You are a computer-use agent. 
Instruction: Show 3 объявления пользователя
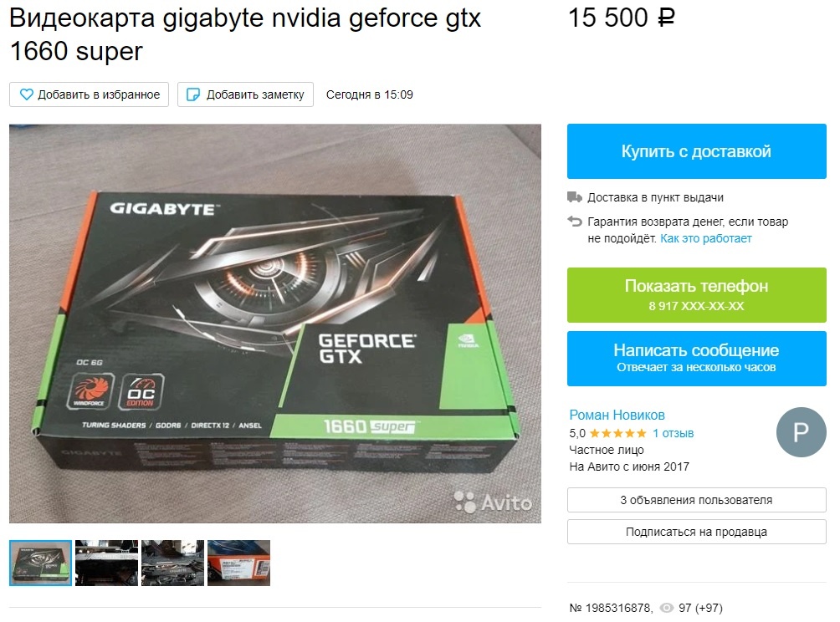click(696, 500)
